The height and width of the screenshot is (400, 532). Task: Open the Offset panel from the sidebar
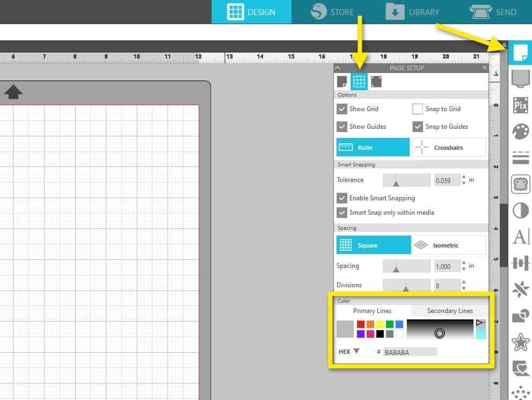(520, 184)
